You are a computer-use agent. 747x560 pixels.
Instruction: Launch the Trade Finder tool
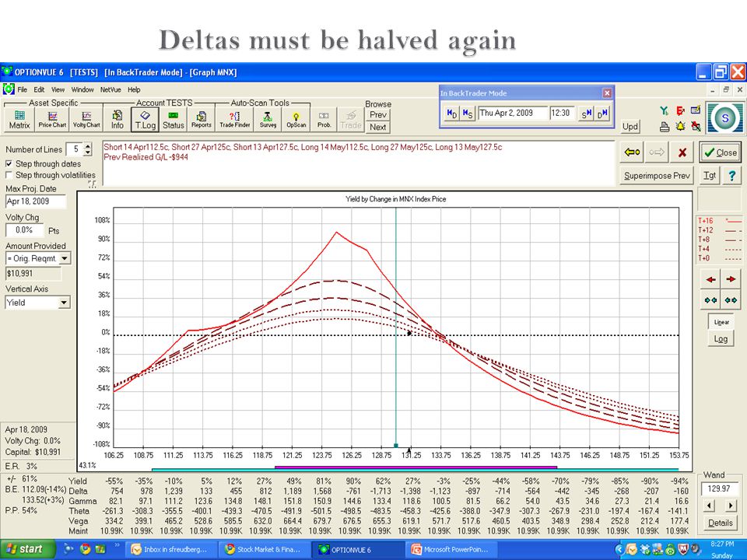(235, 120)
